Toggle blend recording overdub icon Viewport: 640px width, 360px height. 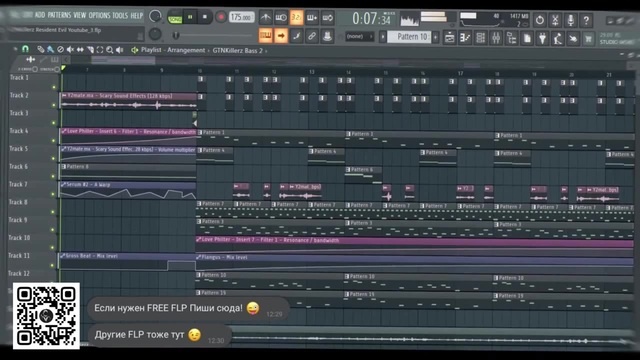(x=312, y=18)
